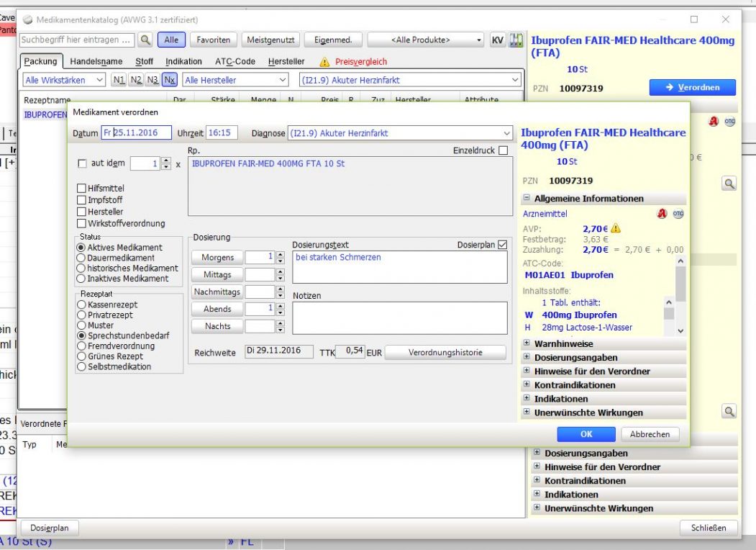
Task: Select the Selbstmedikation radio button
Action: tap(81, 366)
